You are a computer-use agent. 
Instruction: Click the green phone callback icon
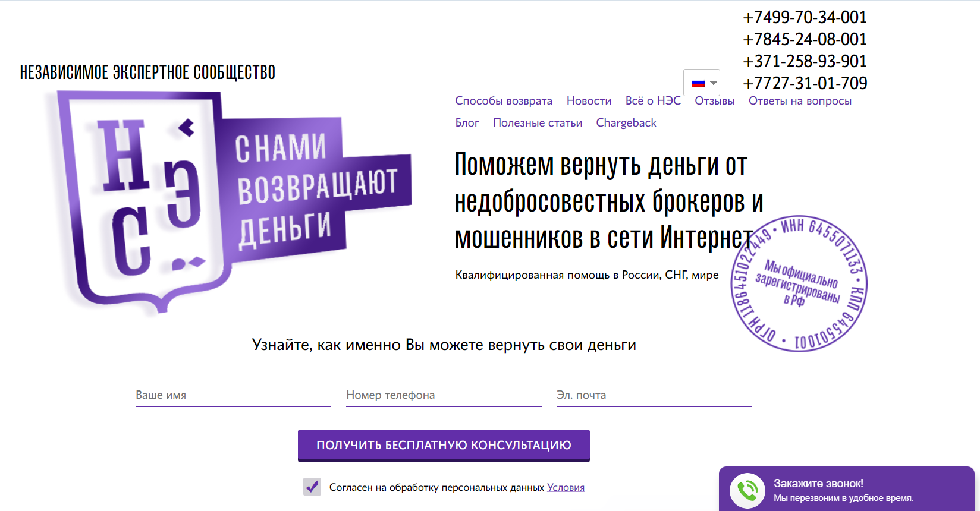[x=747, y=490]
